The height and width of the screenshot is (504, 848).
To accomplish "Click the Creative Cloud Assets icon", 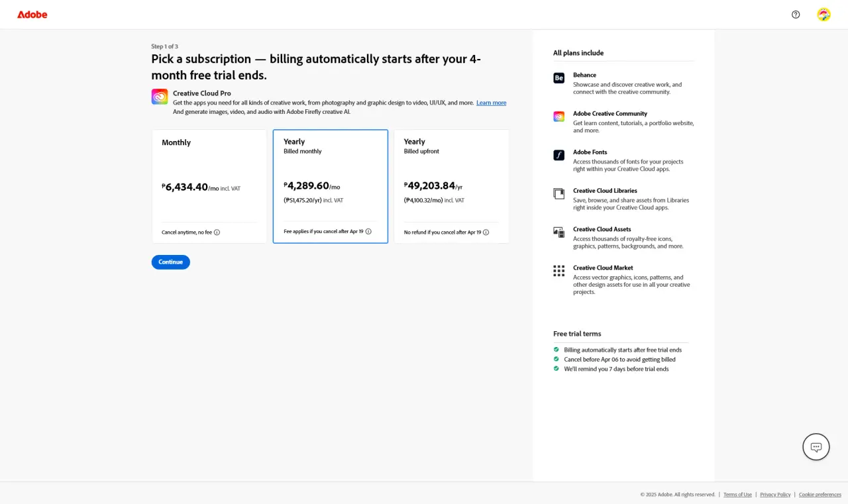I will [x=559, y=232].
